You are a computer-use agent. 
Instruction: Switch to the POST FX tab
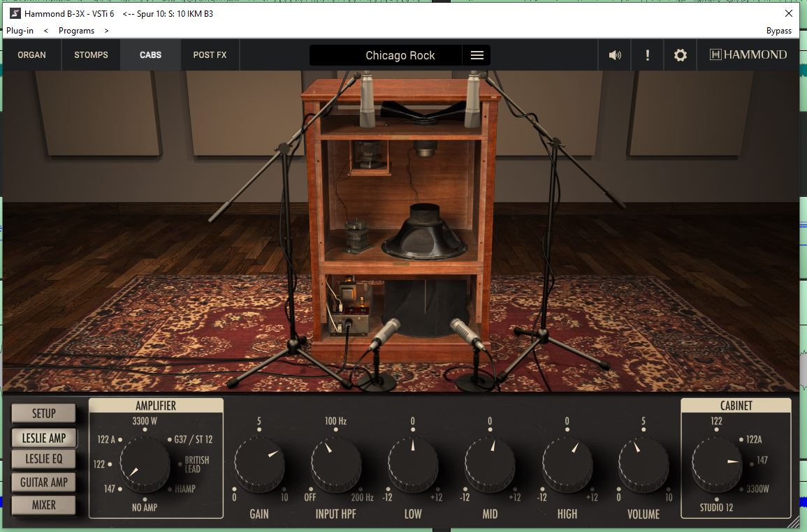pos(210,54)
